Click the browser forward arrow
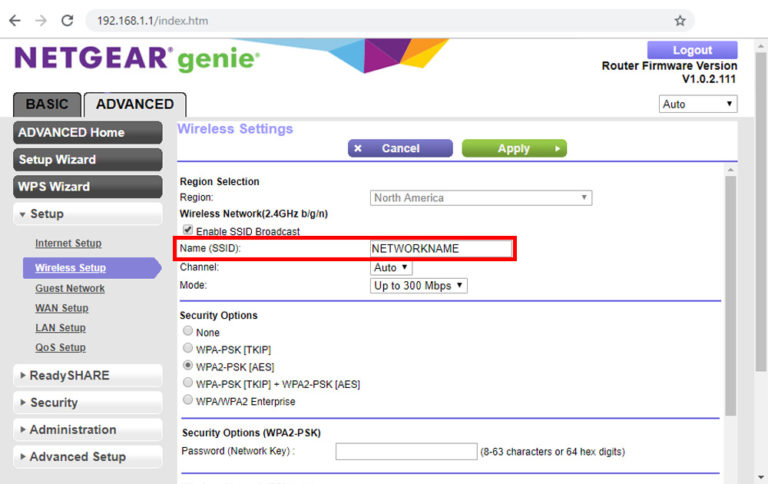This screenshot has height=484, width=768. (40, 20)
